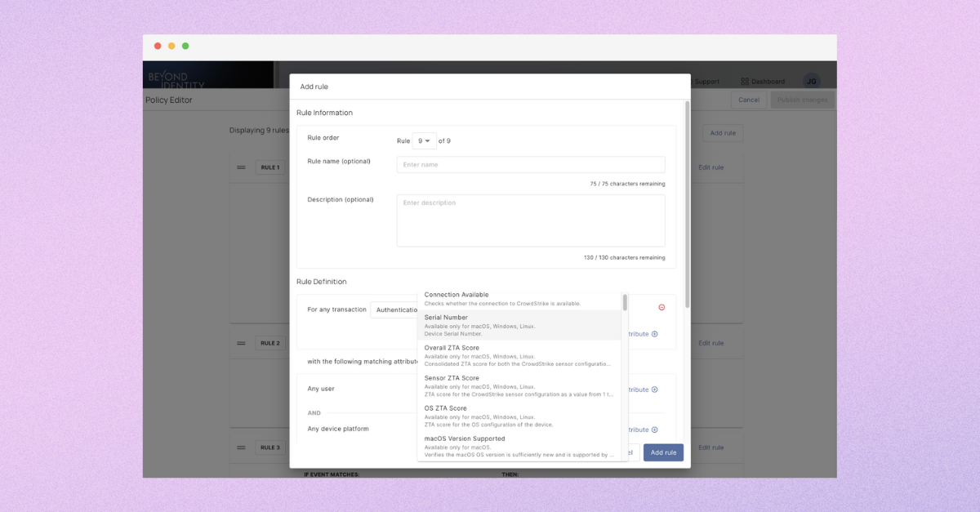Click Add rule button on Policy Editor page
The height and width of the screenshot is (512, 980).
click(x=723, y=133)
